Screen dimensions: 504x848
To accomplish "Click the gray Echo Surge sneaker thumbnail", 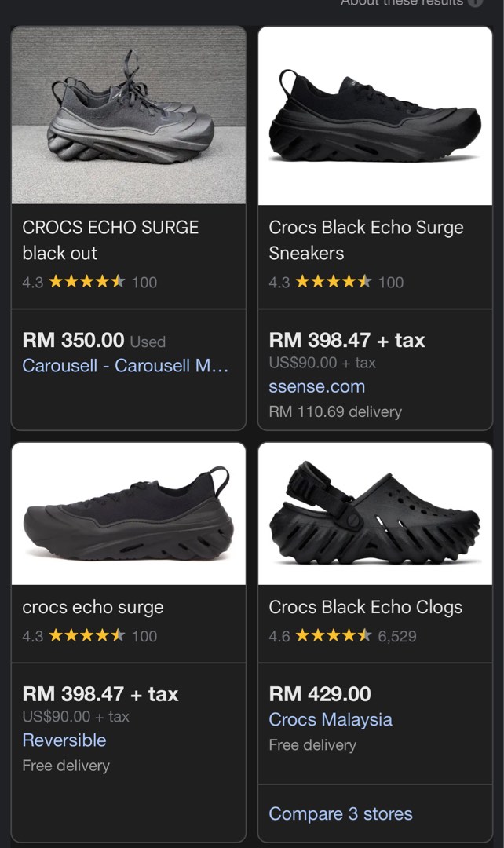I will pos(129,115).
